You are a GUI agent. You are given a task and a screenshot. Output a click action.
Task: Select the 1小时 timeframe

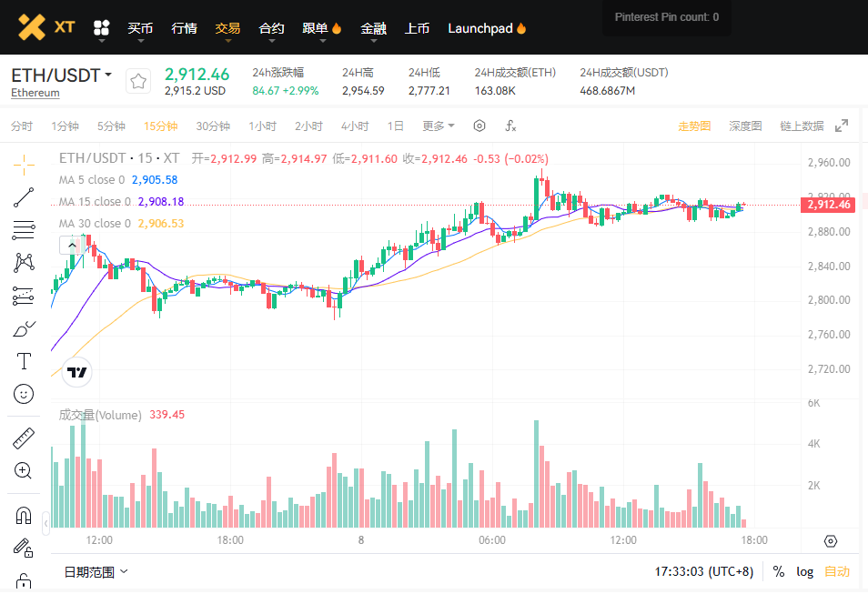coord(262,126)
